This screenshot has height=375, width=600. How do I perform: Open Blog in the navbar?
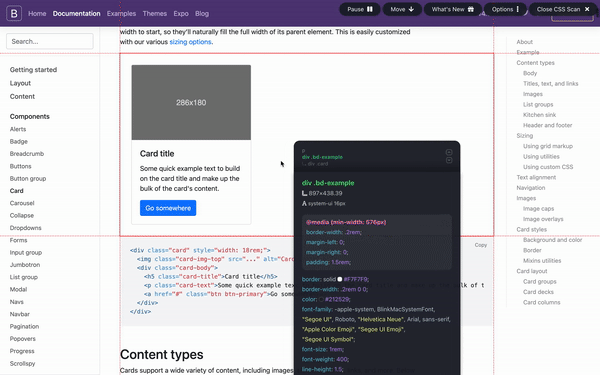click(x=202, y=13)
